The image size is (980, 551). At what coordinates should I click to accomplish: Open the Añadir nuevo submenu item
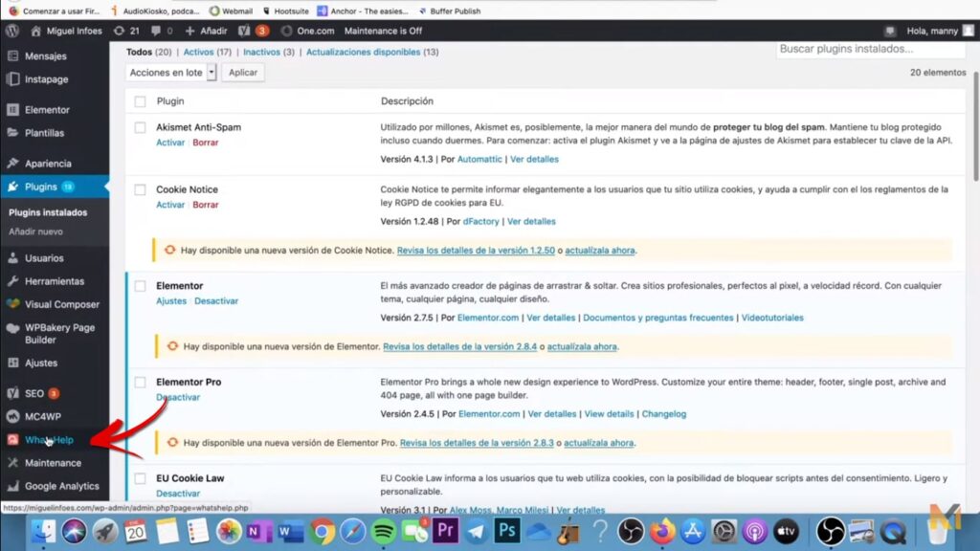(x=35, y=231)
